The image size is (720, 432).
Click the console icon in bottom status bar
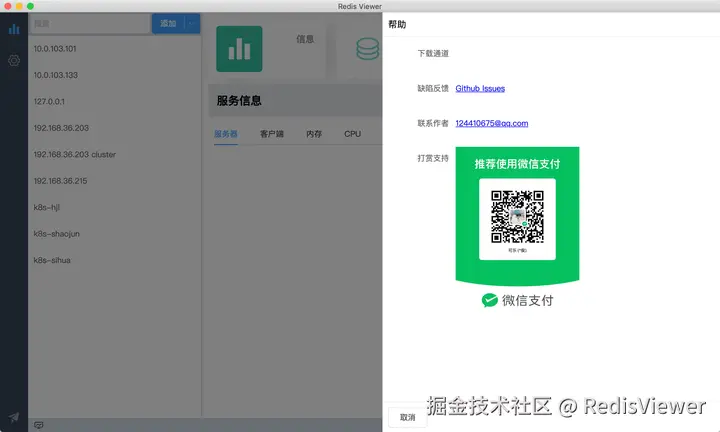(x=39, y=425)
